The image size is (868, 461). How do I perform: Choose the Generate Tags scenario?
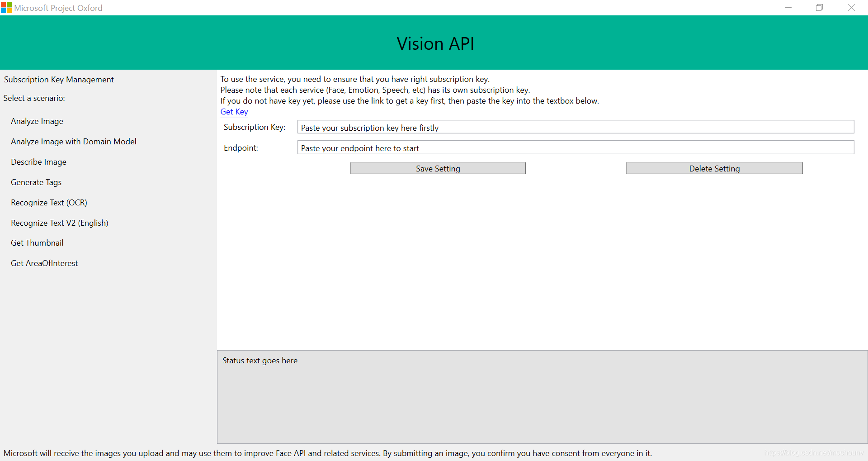pos(36,182)
